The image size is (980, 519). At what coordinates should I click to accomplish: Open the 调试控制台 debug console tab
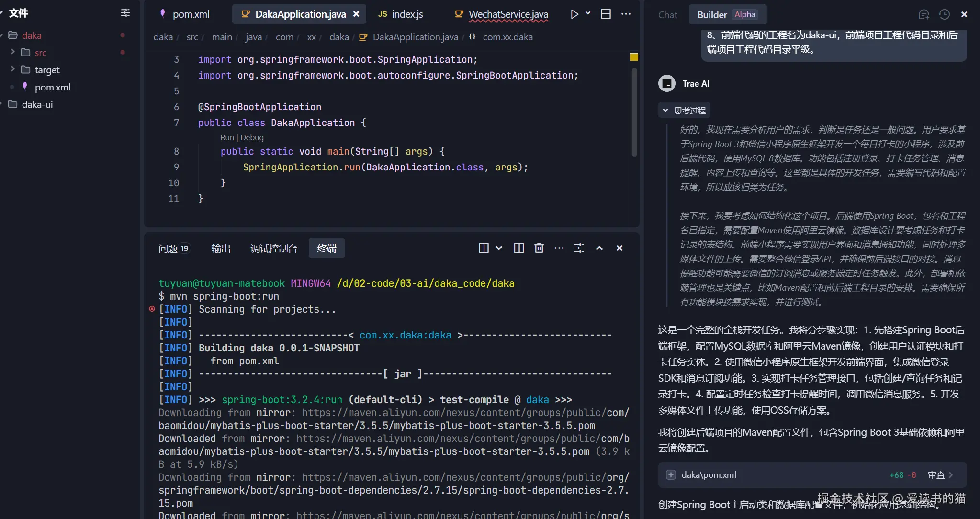[274, 248]
